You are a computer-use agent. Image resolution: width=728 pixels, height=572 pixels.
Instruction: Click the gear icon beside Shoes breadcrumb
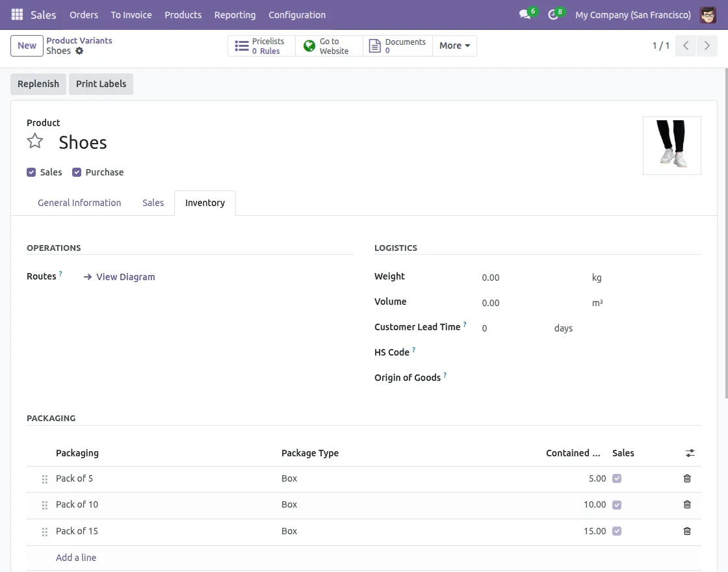pos(79,51)
